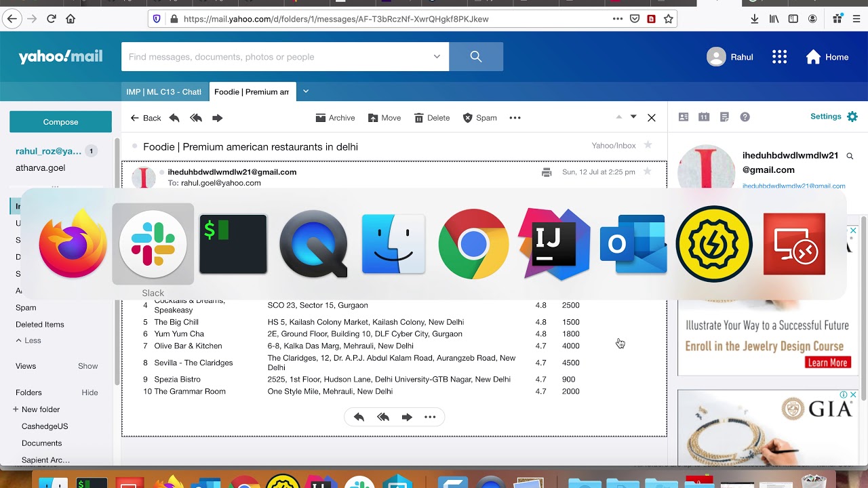
Task: Hide the Folders section
Action: click(x=90, y=392)
